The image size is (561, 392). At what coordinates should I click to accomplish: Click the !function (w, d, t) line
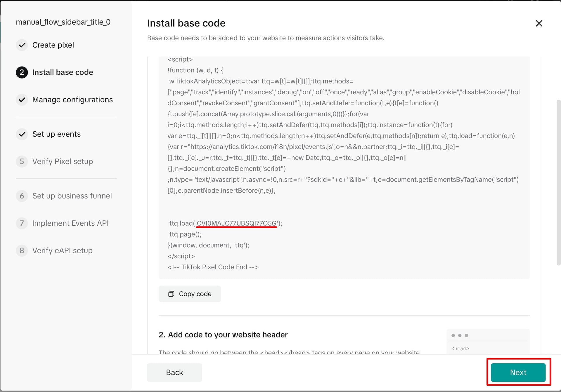tap(195, 70)
